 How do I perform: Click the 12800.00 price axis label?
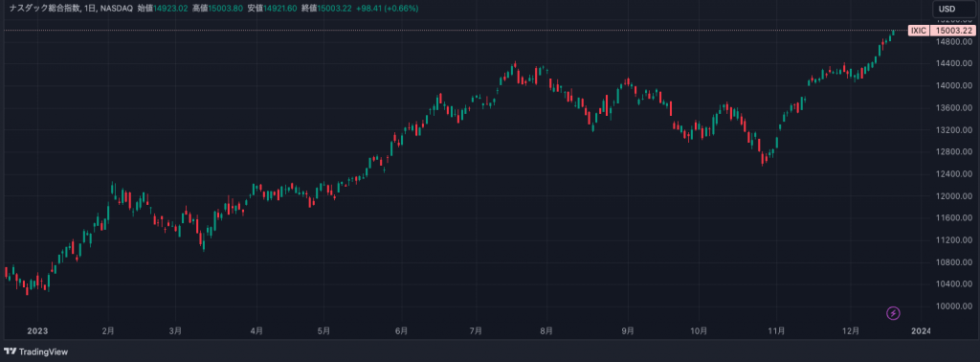point(954,152)
